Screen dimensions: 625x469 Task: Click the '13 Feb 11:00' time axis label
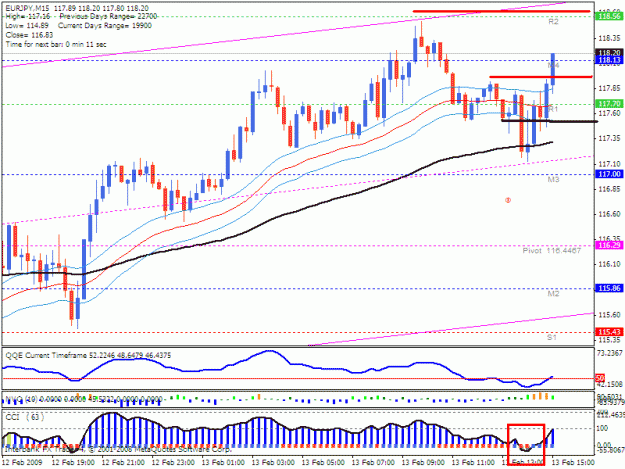click(x=473, y=462)
